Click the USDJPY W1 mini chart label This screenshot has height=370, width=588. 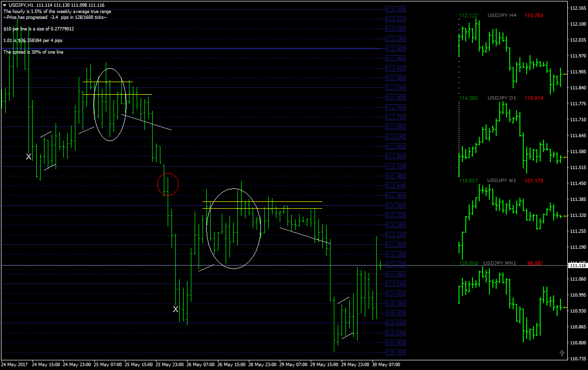(x=502, y=181)
